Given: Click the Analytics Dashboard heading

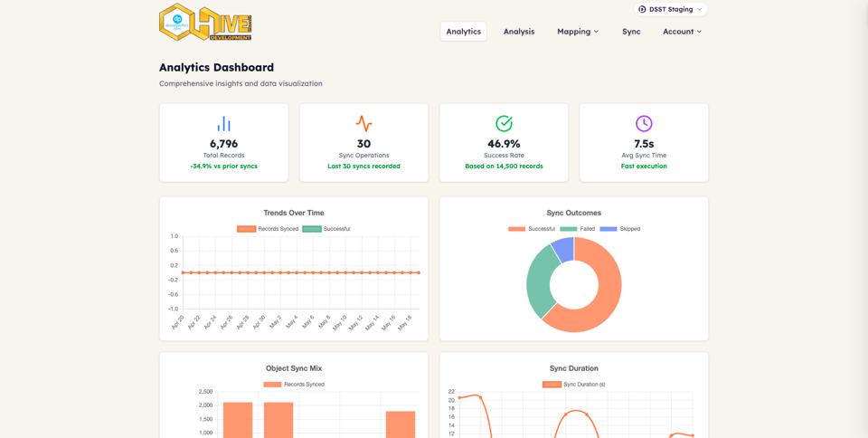Looking at the screenshot, I should click(x=216, y=68).
